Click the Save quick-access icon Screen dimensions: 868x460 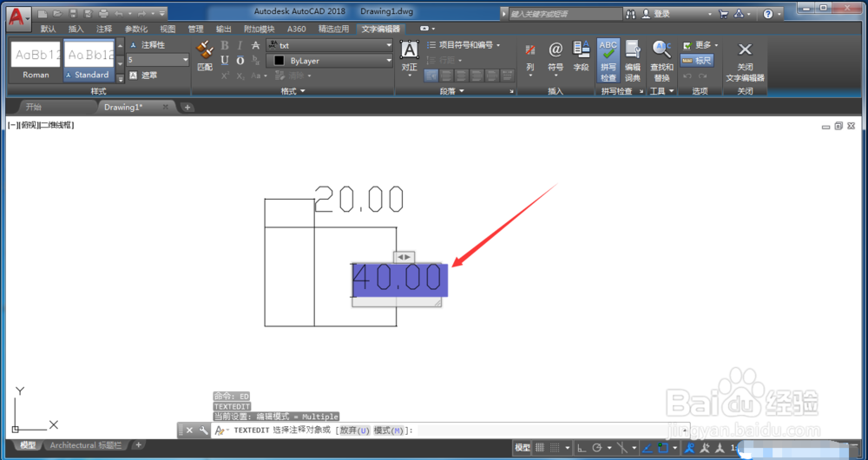73,14
